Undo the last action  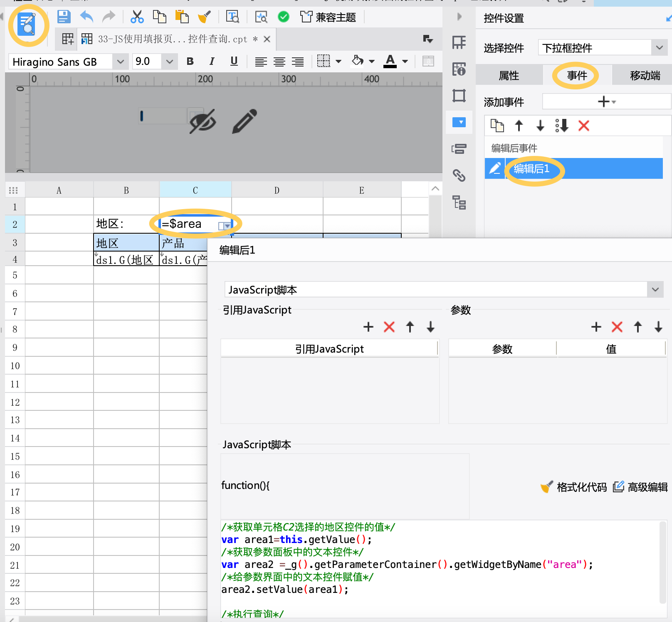click(x=86, y=17)
